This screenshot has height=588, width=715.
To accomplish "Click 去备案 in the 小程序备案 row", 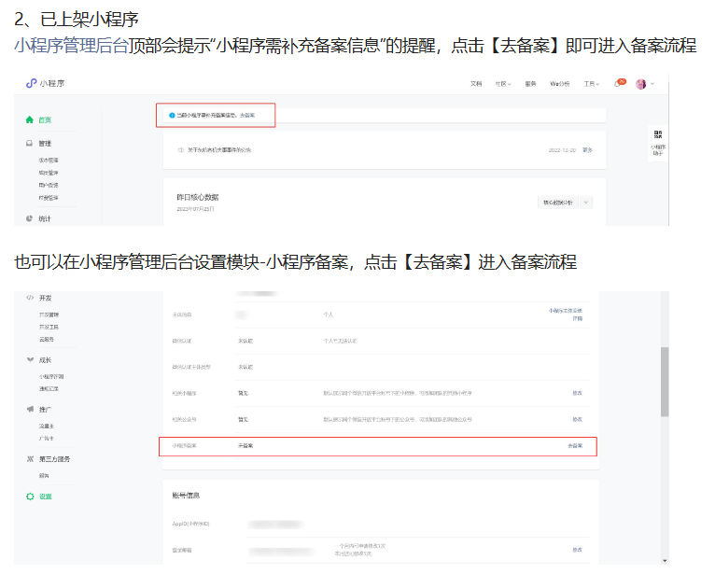I will pyautogui.click(x=575, y=446).
